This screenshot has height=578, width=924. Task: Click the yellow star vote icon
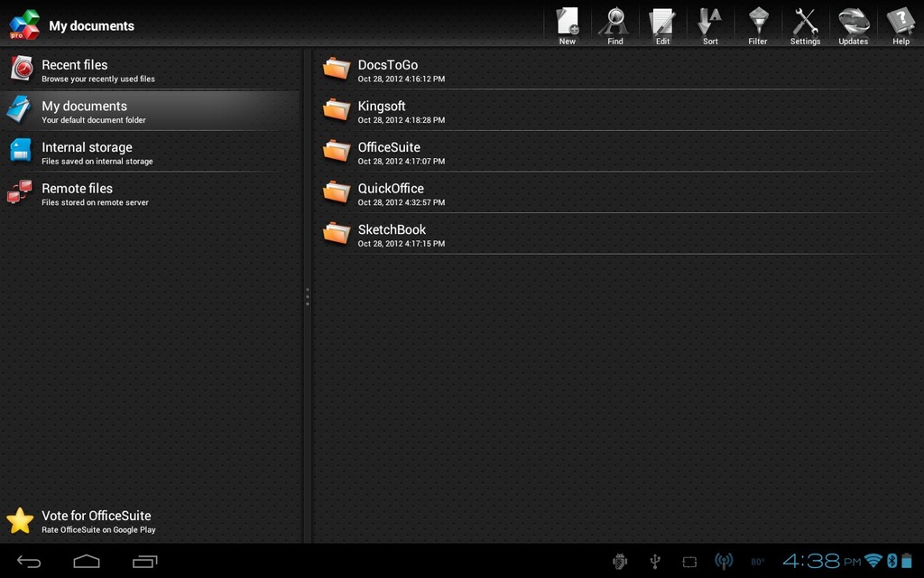point(20,521)
